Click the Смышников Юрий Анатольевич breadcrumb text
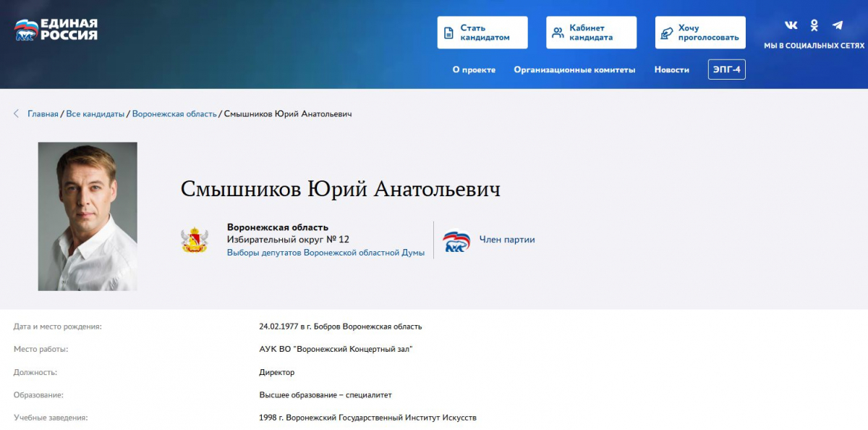Viewport: 868px width, 430px height. (x=288, y=114)
